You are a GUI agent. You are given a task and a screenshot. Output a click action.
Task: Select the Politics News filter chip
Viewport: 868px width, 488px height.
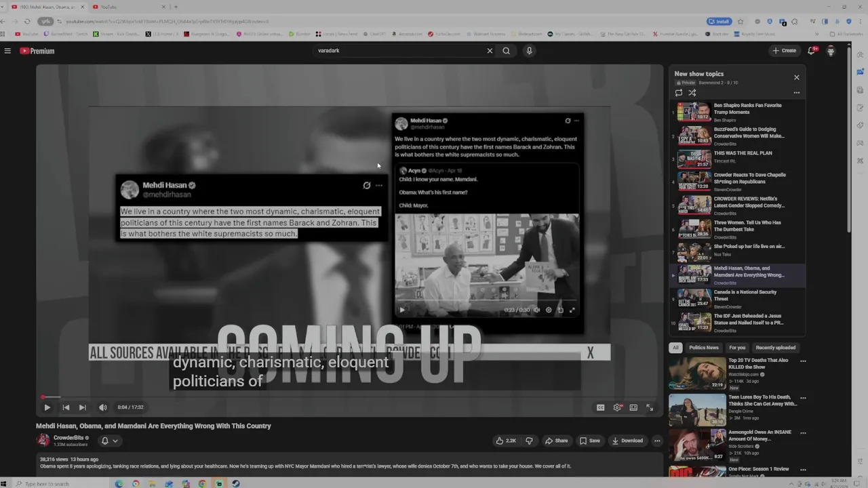coord(704,348)
